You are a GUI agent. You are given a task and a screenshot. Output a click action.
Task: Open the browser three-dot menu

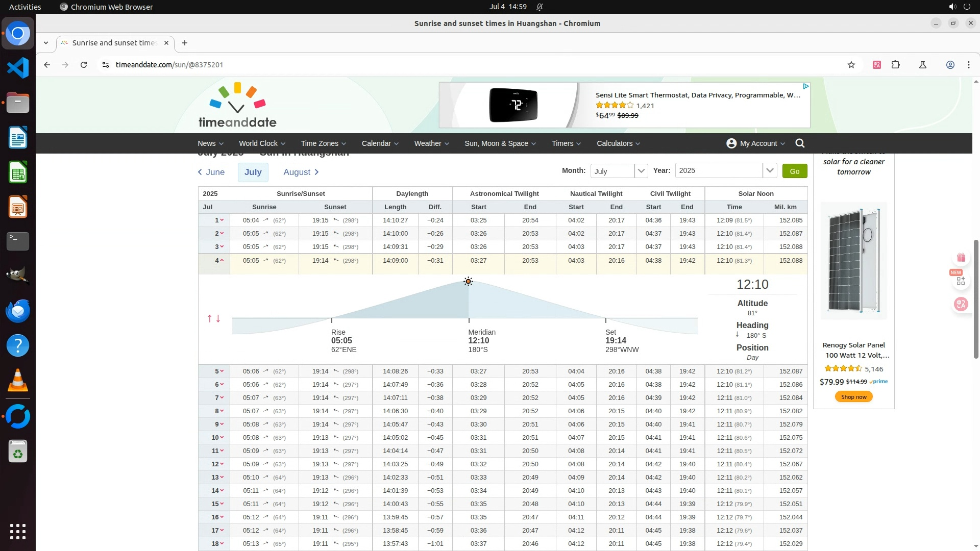(x=968, y=65)
